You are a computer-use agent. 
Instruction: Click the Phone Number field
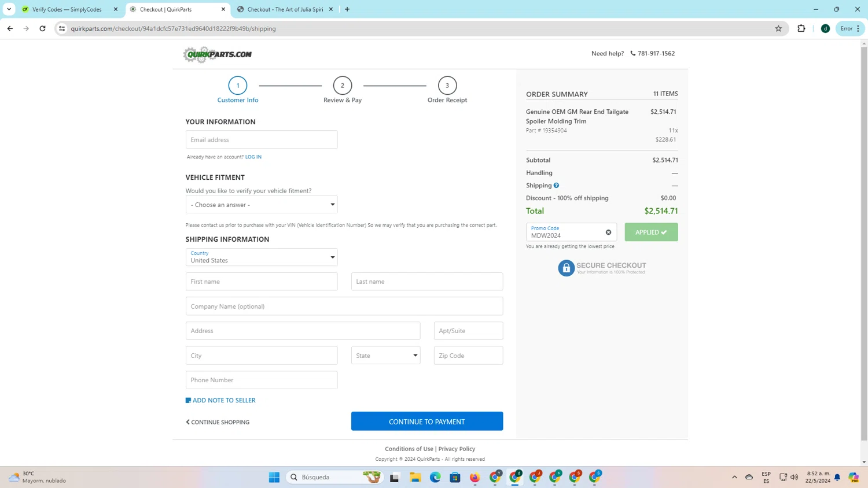262,380
